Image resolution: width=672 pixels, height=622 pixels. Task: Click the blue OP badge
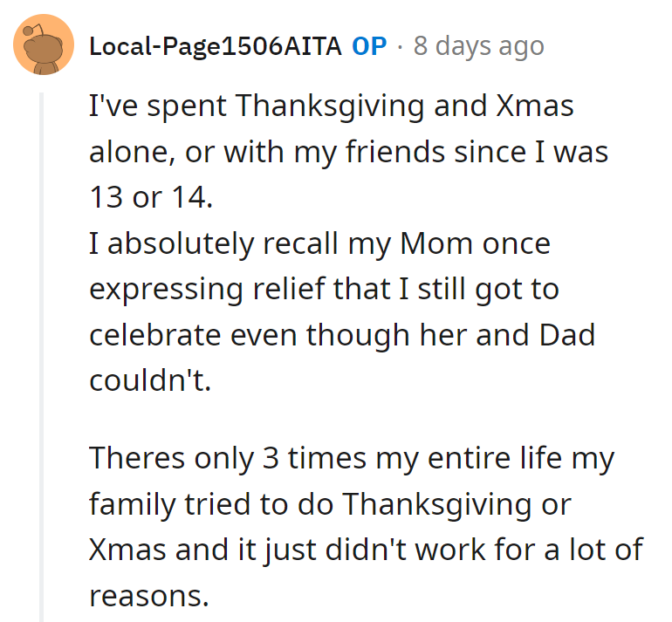point(369,45)
